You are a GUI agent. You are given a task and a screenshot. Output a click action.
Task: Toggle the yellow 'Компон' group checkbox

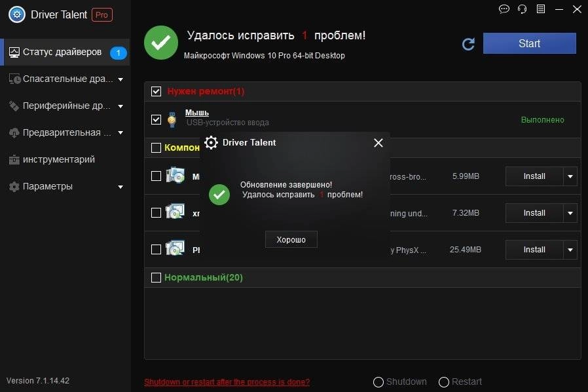[156, 147]
